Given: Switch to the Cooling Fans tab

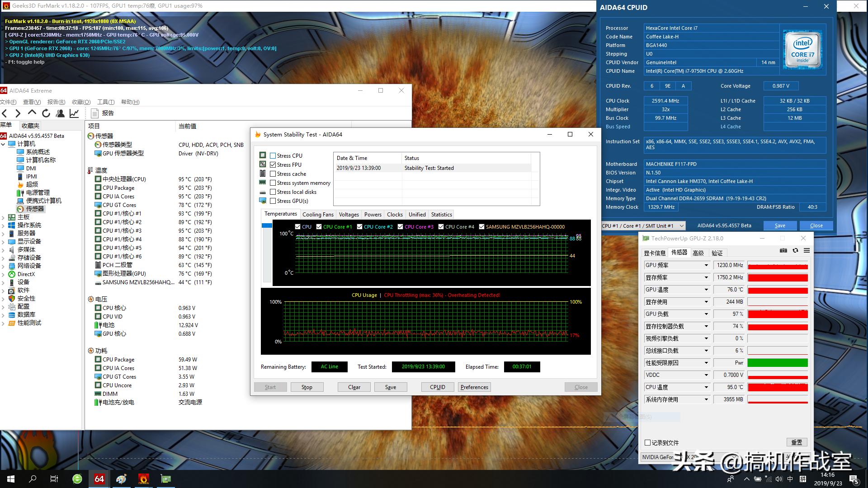Looking at the screenshot, I should coord(318,215).
